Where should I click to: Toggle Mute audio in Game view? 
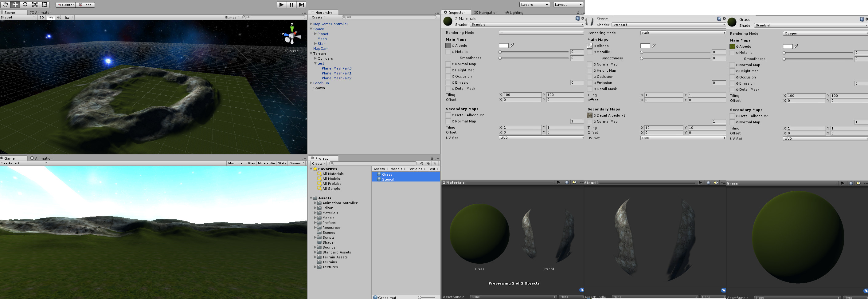[x=267, y=163]
